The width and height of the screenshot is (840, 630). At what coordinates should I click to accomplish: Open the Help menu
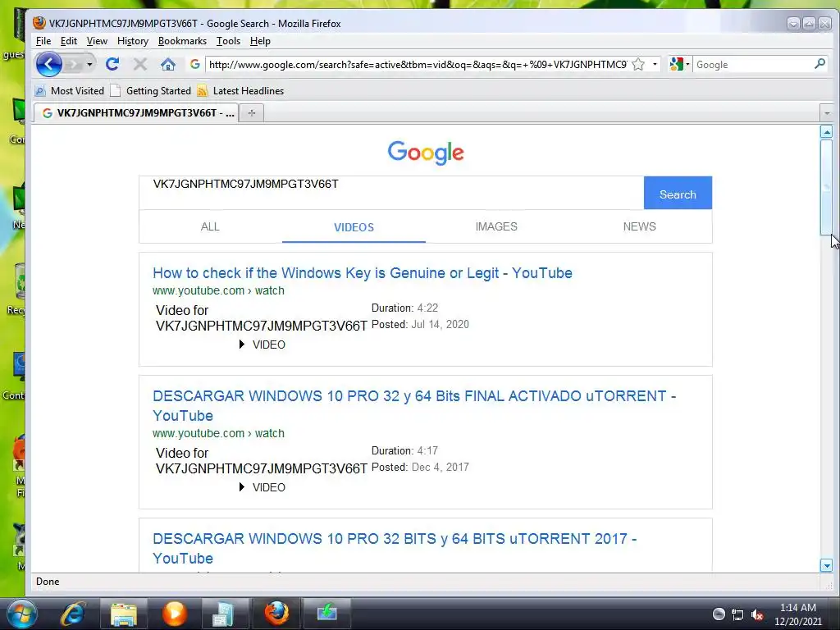click(x=260, y=41)
